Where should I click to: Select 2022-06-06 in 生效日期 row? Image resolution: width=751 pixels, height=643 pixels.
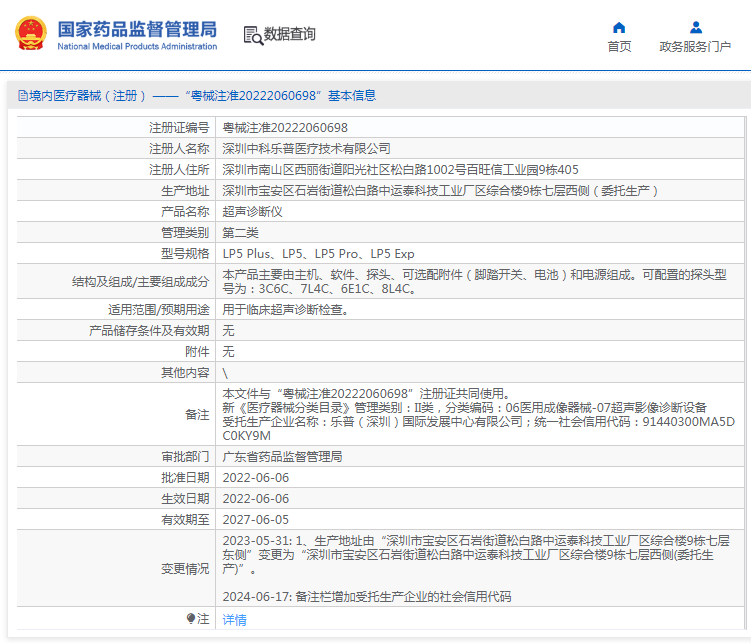click(x=256, y=499)
